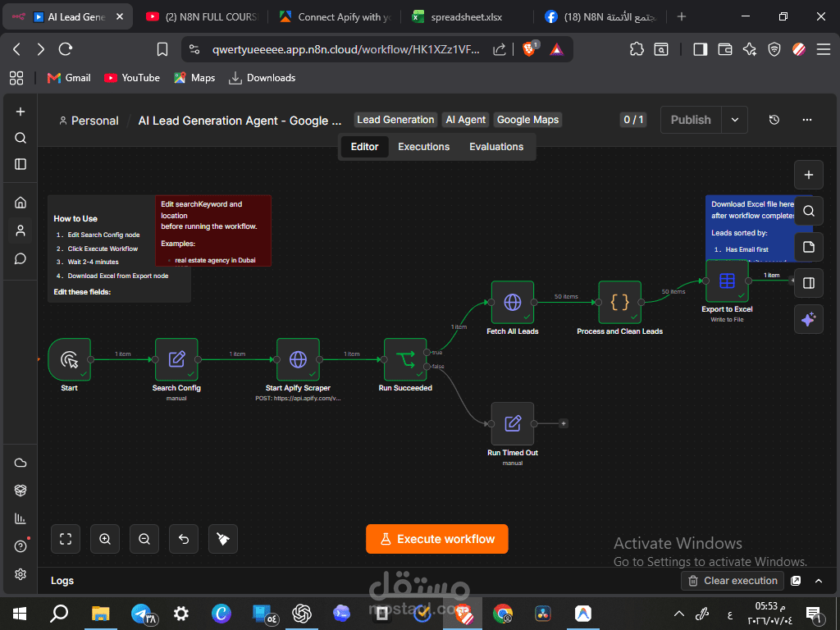Open File Explorer from the taskbar
This screenshot has width=840, height=630.
[x=100, y=614]
